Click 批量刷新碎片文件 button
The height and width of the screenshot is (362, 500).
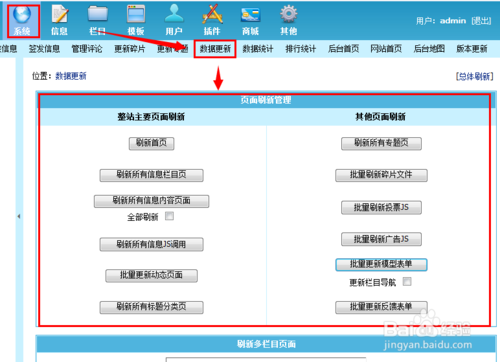(381, 175)
